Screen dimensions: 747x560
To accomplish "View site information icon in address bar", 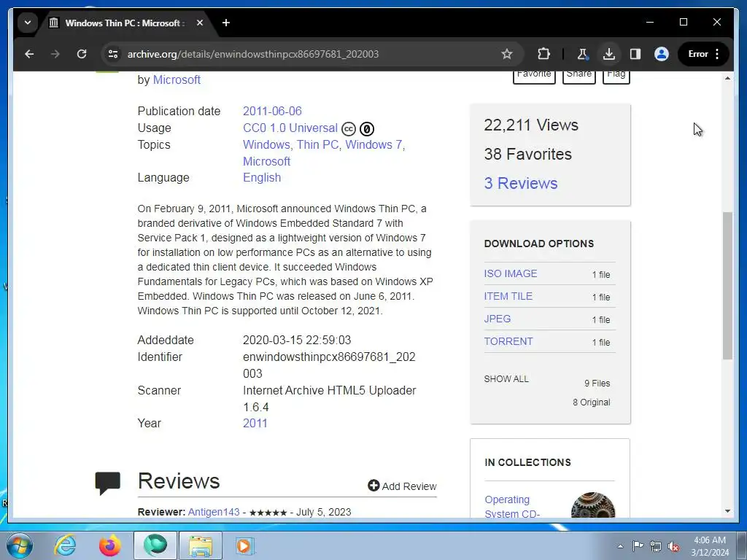I will (113, 54).
